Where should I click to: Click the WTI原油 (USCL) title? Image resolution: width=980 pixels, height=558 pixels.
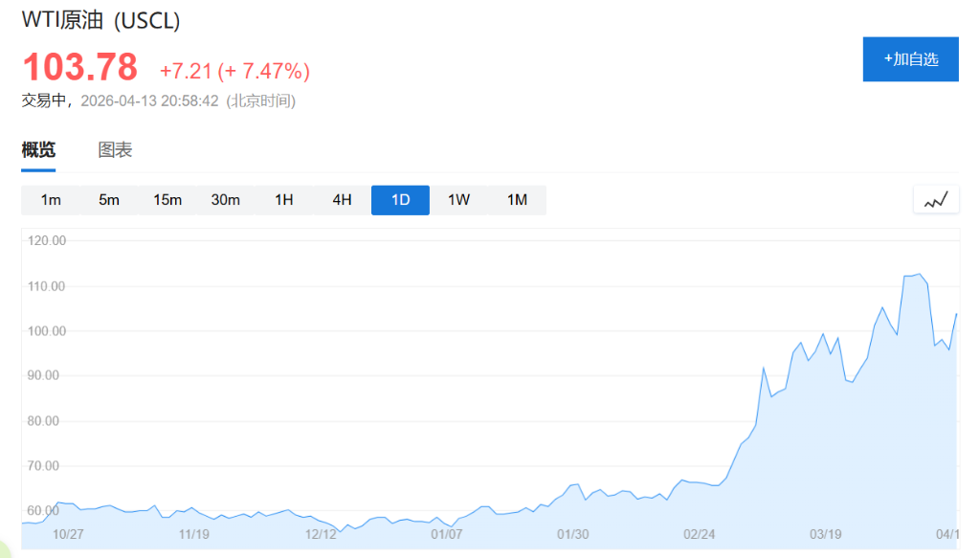100,20
